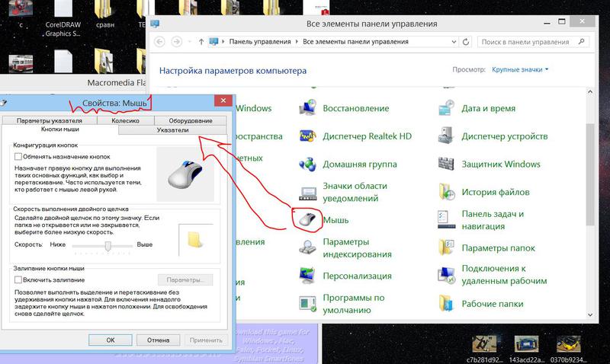
Task: Click the Macromedia Flash window title bar
Action: click(x=73, y=82)
